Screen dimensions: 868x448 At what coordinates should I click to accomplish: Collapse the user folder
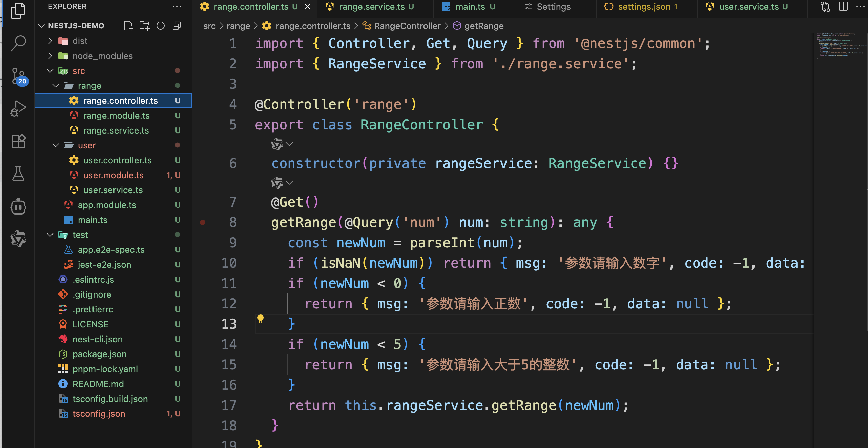click(x=87, y=145)
